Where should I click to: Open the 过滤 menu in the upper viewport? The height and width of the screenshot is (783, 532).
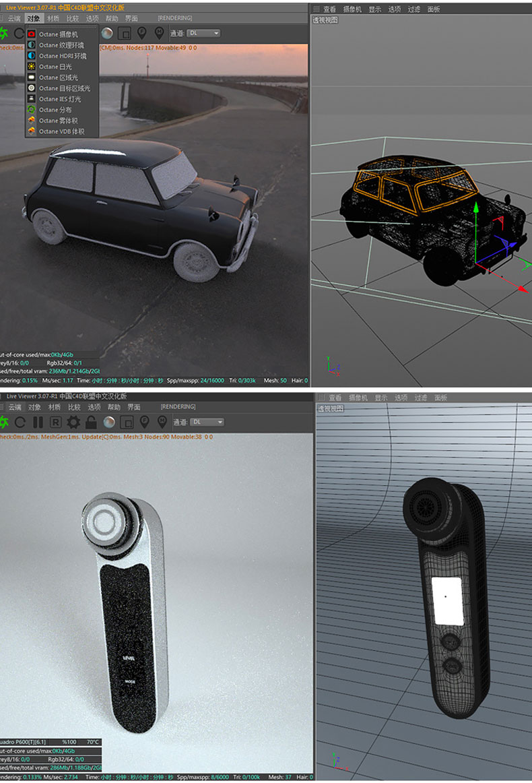point(414,9)
